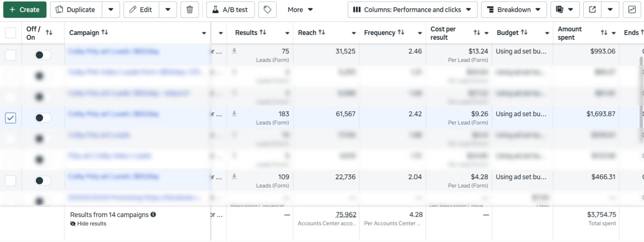Select the 22,736 reach cell

(x=326, y=181)
